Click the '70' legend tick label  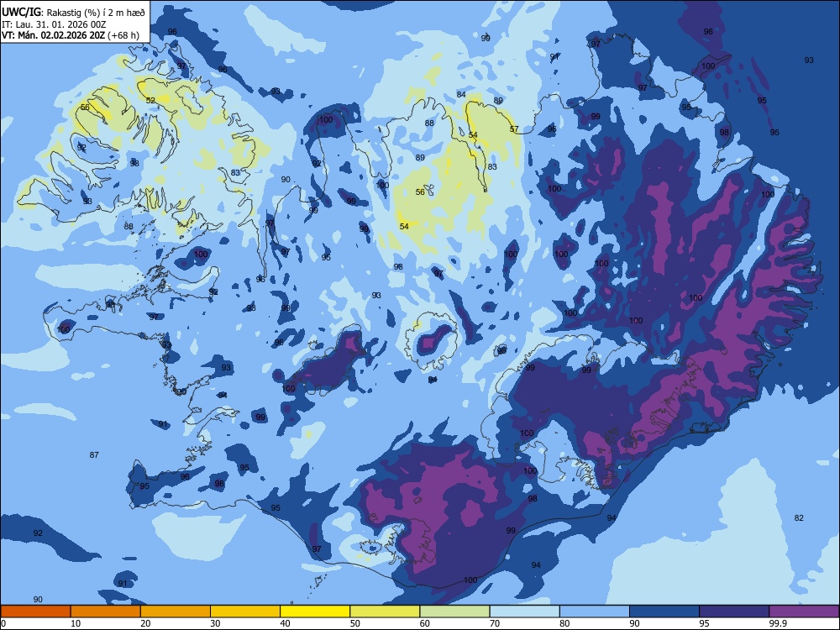pyautogui.click(x=495, y=623)
